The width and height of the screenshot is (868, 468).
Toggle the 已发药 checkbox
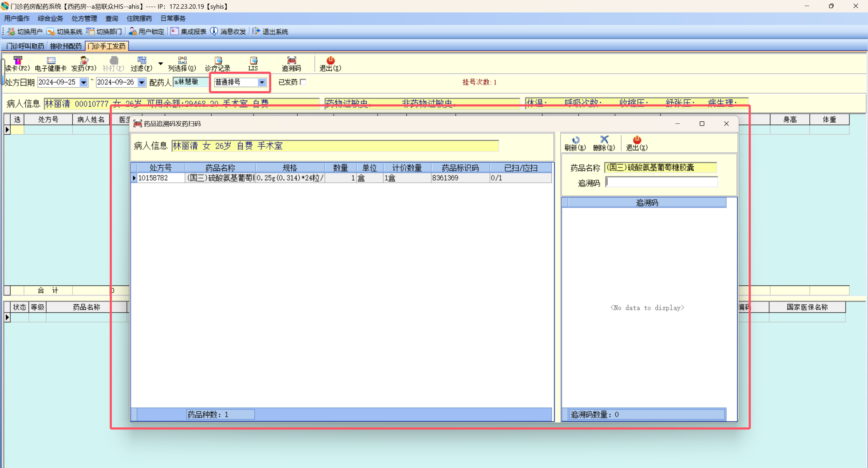point(303,82)
